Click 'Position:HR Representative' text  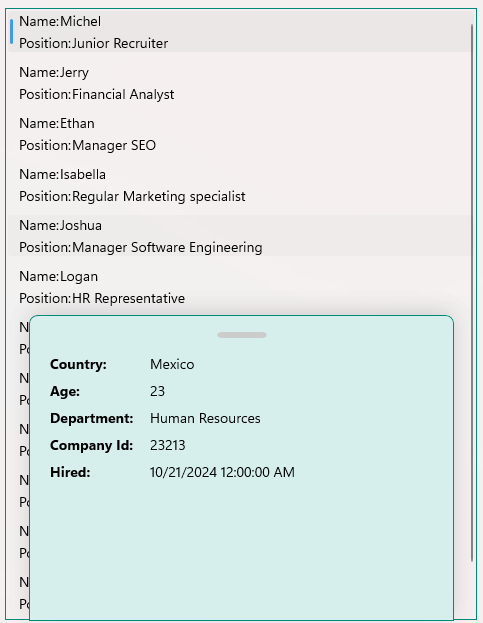[x=102, y=298]
